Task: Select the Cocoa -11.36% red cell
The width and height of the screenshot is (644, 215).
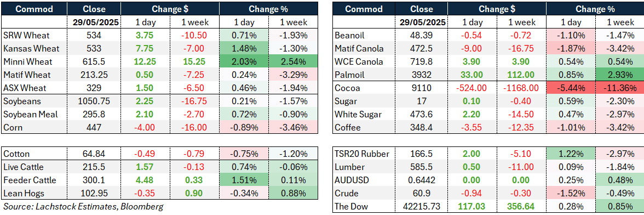Action: click(620, 88)
